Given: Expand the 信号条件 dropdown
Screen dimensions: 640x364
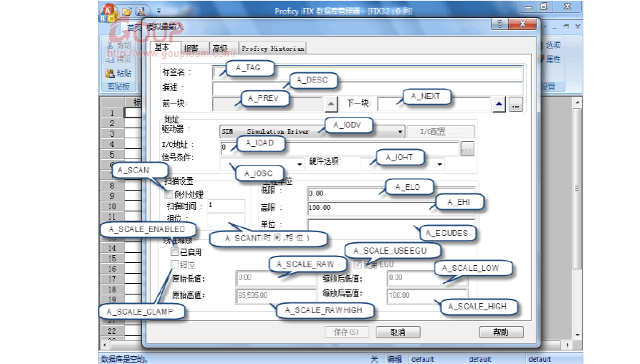Looking at the screenshot, I should pyautogui.click(x=300, y=164).
